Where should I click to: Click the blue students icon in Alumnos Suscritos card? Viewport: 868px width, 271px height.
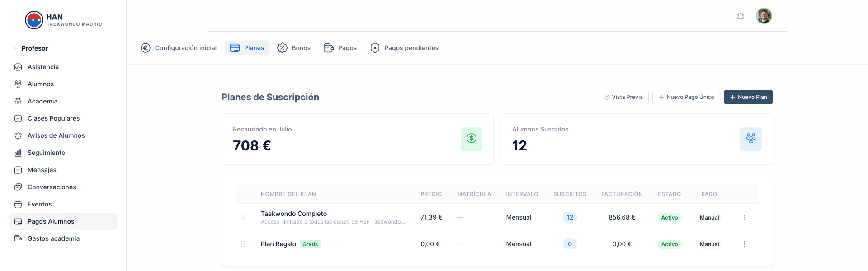(751, 139)
